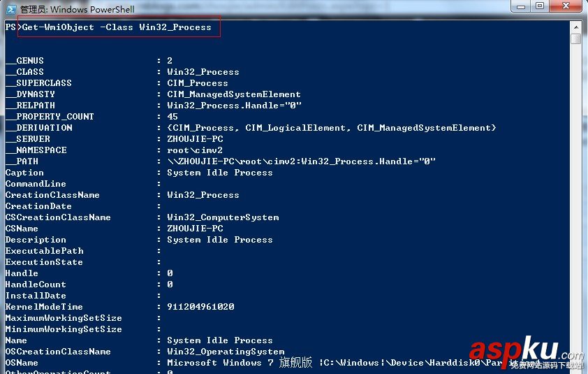Click the __GENUS property line
588x374 pixels.
pos(24,61)
